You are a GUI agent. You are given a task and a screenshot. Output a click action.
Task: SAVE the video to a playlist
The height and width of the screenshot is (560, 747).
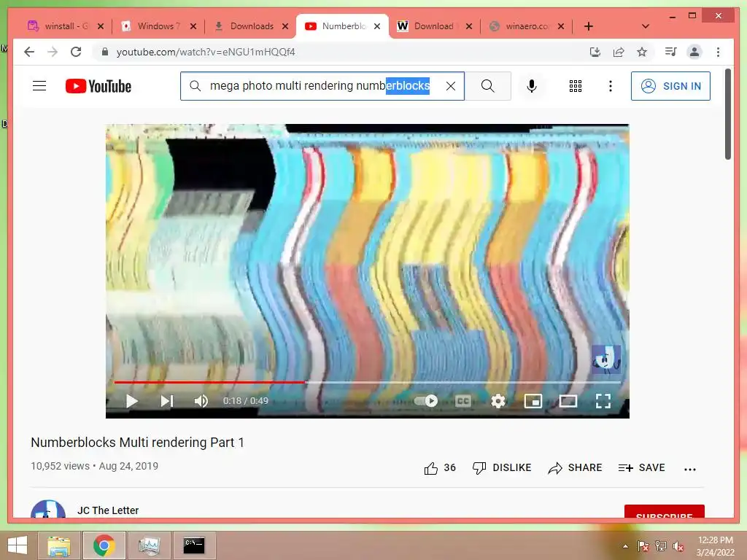tap(641, 468)
